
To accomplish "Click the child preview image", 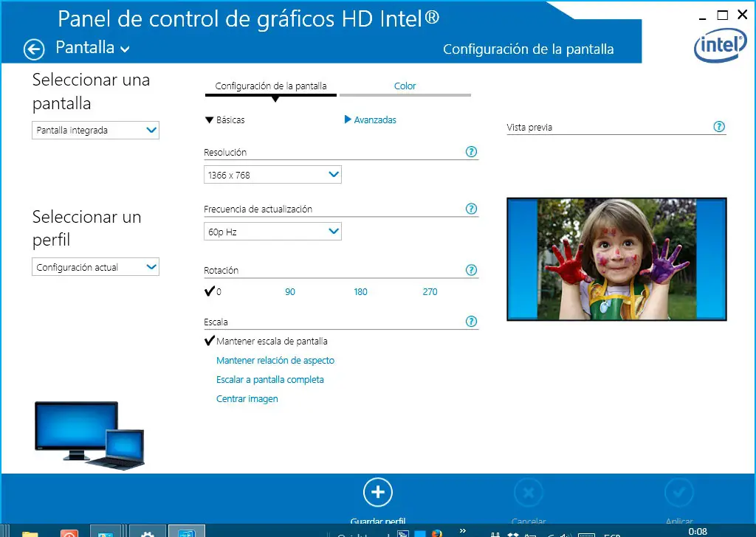I will 616,259.
